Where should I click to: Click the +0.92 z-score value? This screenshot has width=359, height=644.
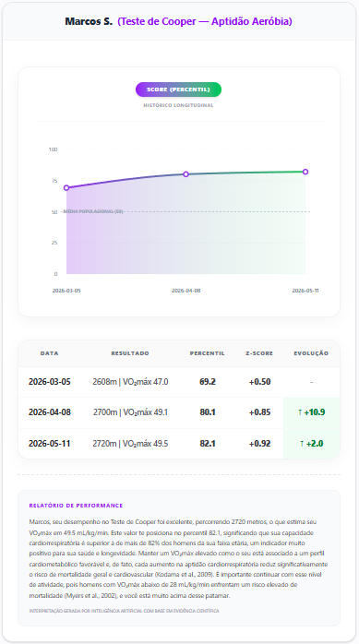[x=259, y=444]
